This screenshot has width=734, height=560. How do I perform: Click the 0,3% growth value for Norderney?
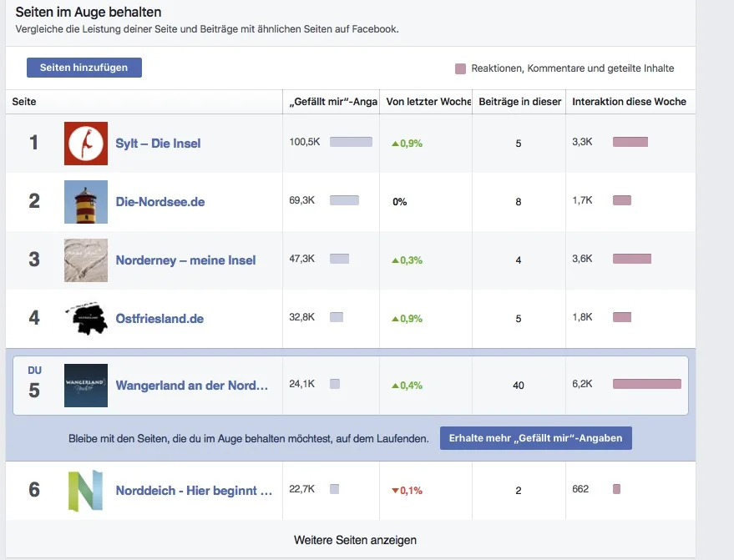pos(407,260)
